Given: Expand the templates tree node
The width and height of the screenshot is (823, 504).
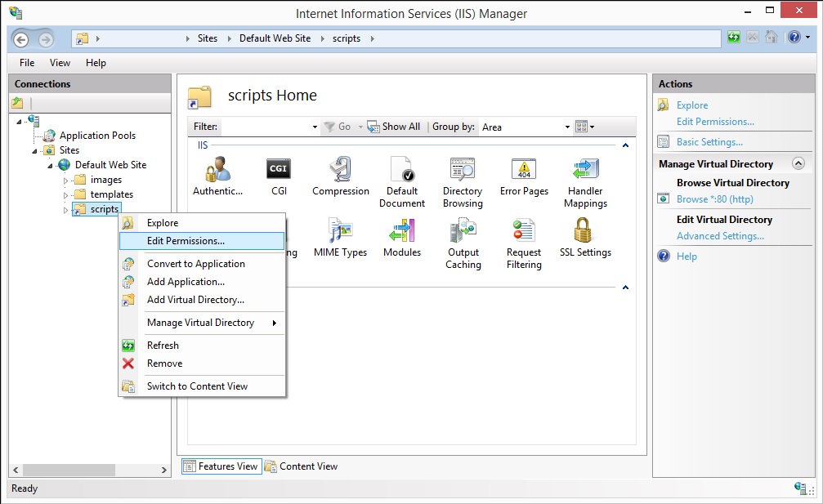Looking at the screenshot, I should [65, 195].
